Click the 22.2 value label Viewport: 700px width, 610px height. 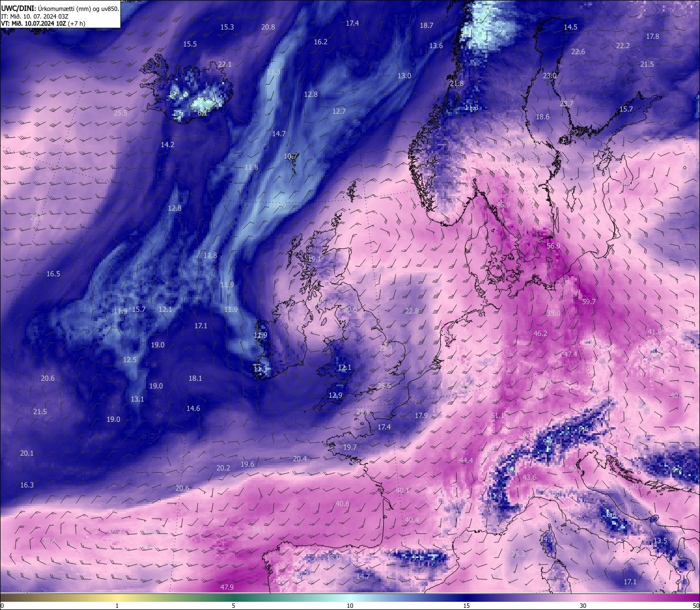click(623, 46)
